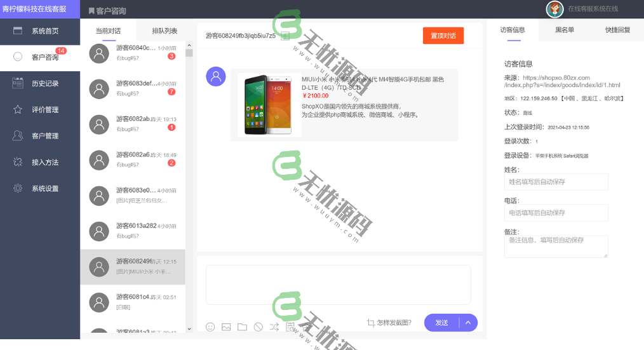
Task: Click the chat history calendar icon
Action: (x=290, y=327)
